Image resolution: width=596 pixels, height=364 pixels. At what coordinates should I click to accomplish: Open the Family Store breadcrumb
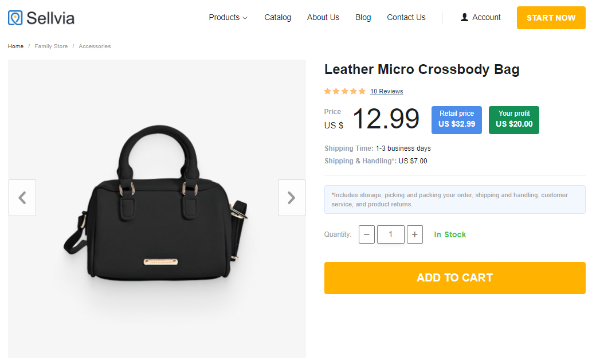pyautogui.click(x=51, y=46)
